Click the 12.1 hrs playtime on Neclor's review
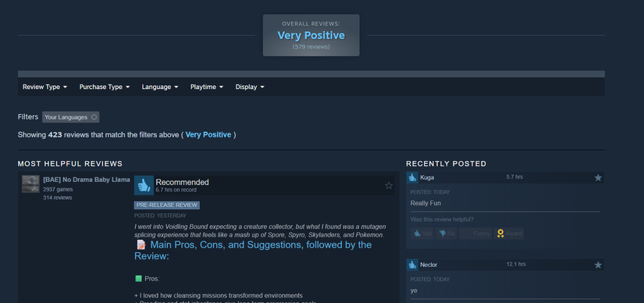 pos(516,265)
